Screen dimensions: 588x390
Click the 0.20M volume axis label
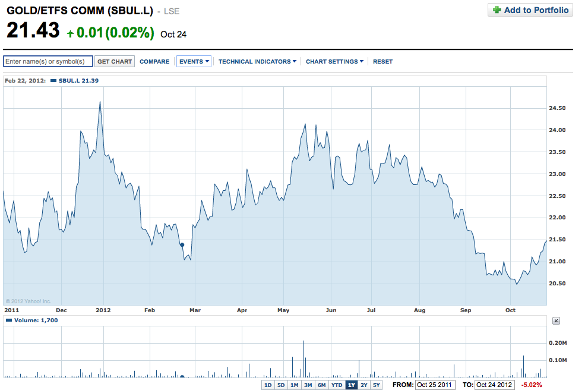558,342
